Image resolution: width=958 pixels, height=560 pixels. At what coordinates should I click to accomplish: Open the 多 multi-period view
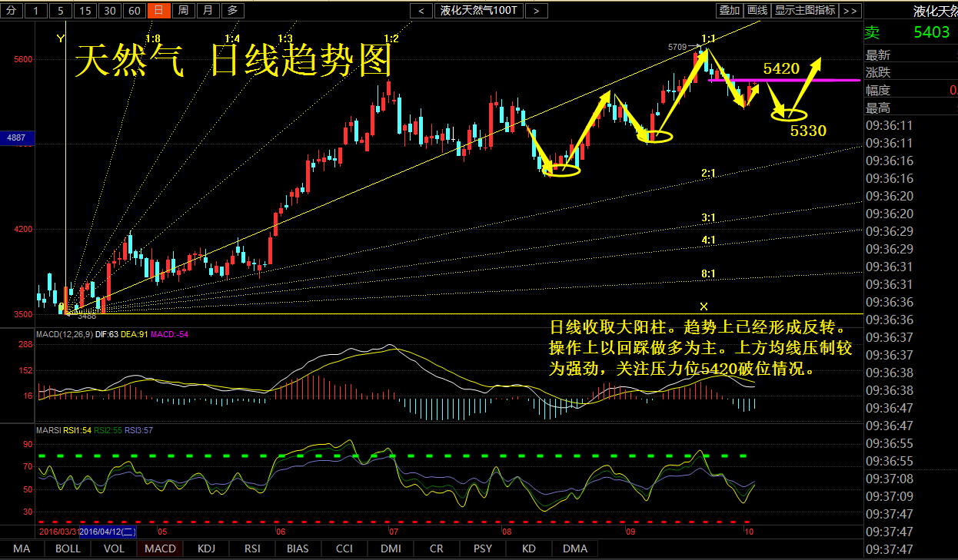click(233, 10)
